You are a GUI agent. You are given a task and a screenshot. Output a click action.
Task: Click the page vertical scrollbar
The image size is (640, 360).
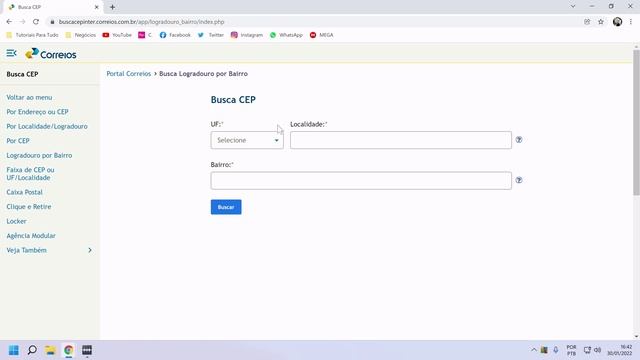(x=636, y=122)
